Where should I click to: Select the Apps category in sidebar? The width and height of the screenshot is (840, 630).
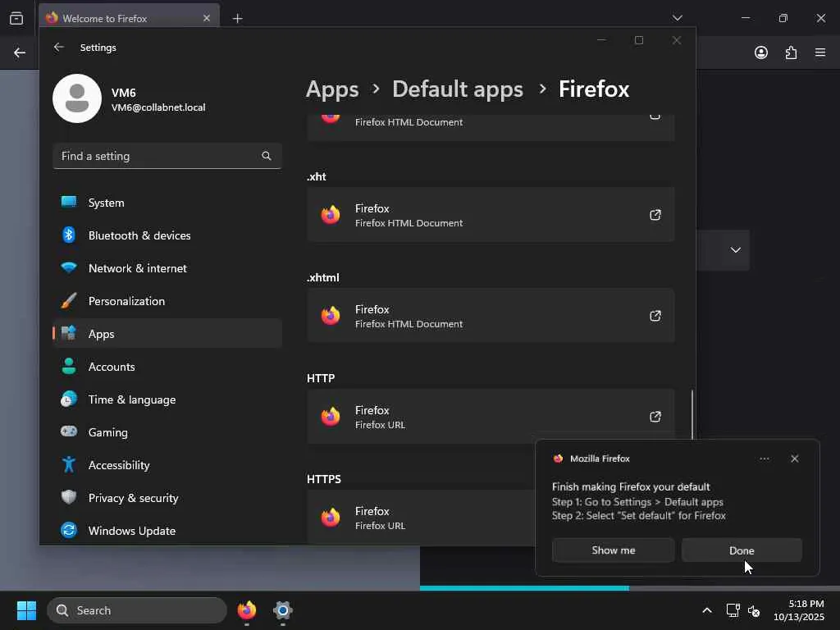[167, 334]
